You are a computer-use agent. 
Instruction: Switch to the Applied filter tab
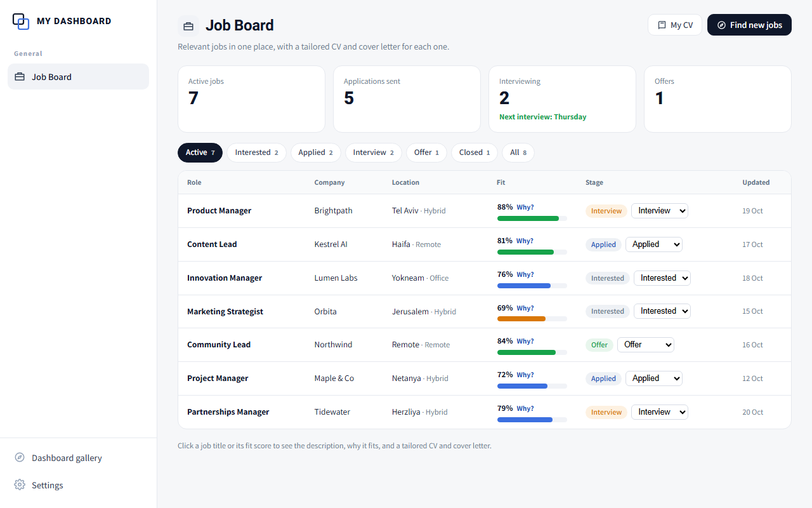pos(316,152)
